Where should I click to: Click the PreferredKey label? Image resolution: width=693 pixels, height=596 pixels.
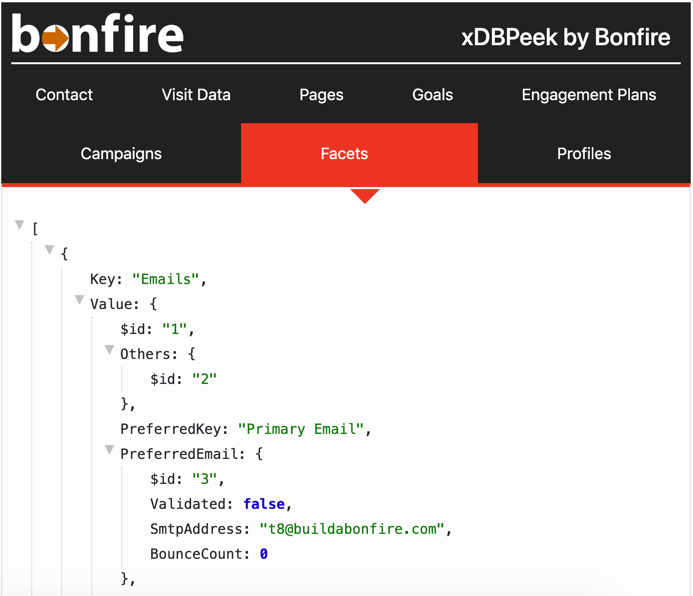point(170,429)
